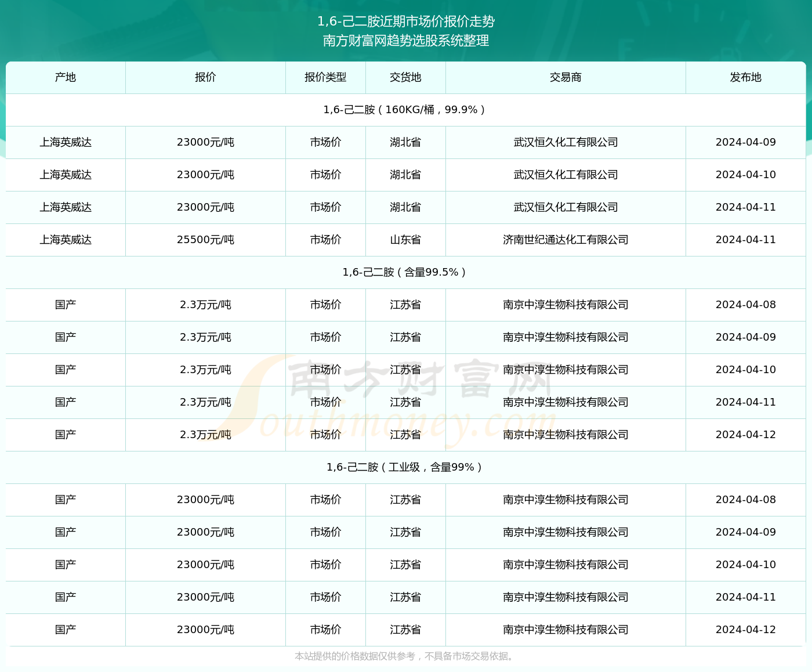Click 23000元/吨 in the 工业级 2024-04-08 row
Screen dimensions: 812x672
205,500
